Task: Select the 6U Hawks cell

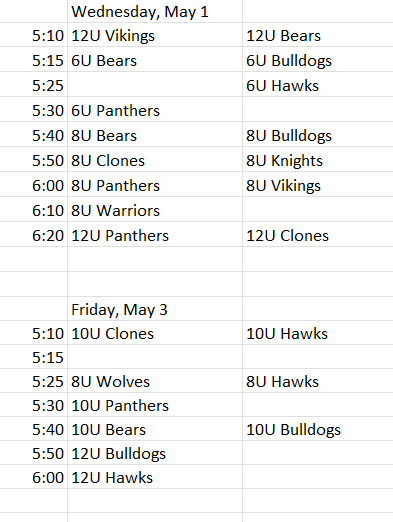Action: (x=318, y=85)
